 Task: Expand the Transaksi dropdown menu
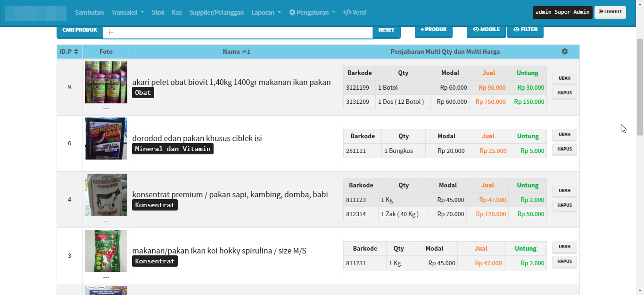pyautogui.click(x=127, y=12)
